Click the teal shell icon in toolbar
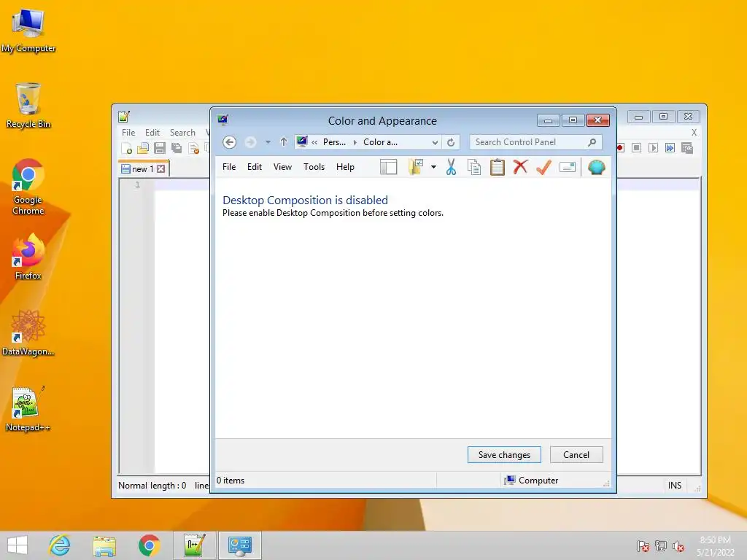Screen dimensions: 747x560 pos(596,167)
